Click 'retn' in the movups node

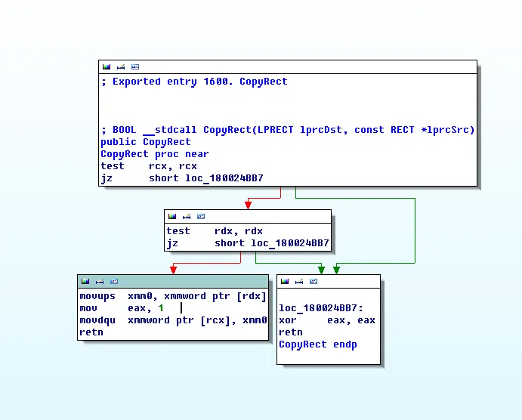point(91,332)
